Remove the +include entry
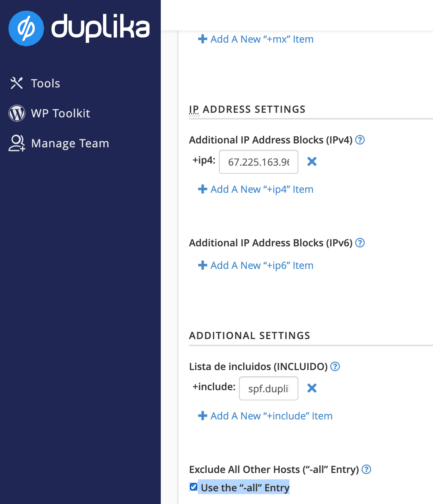Viewport: 433px width, 504px height. pos(312,388)
